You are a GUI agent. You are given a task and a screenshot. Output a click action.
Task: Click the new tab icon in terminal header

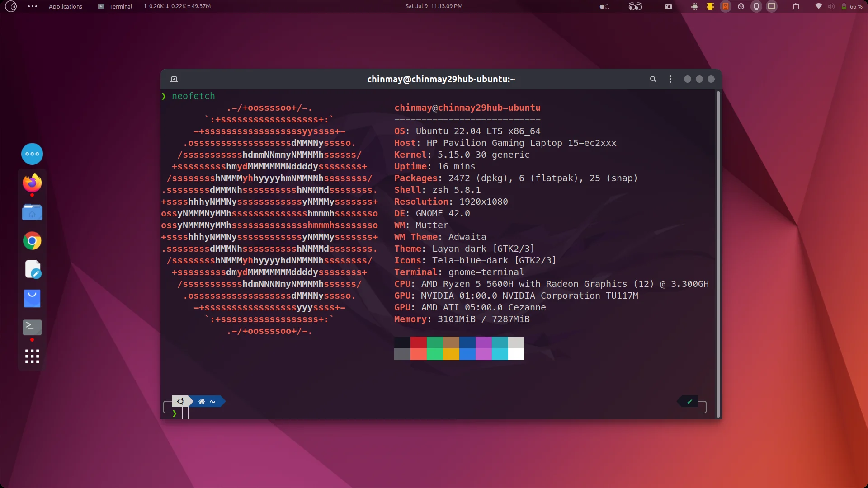pos(174,79)
